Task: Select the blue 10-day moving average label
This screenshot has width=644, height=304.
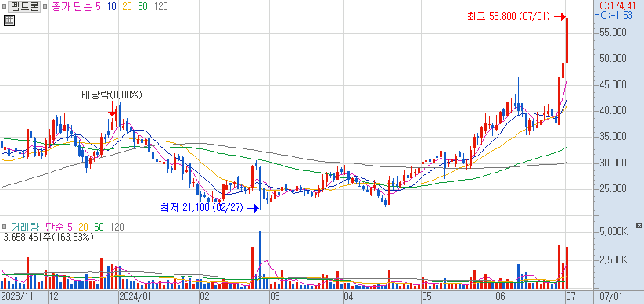Action: (x=111, y=6)
